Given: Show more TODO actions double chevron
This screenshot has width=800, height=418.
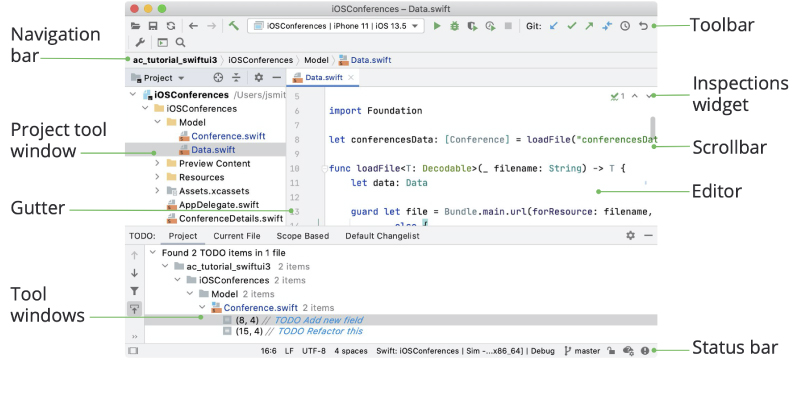Looking at the screenshot, I should tap(135, 336).
